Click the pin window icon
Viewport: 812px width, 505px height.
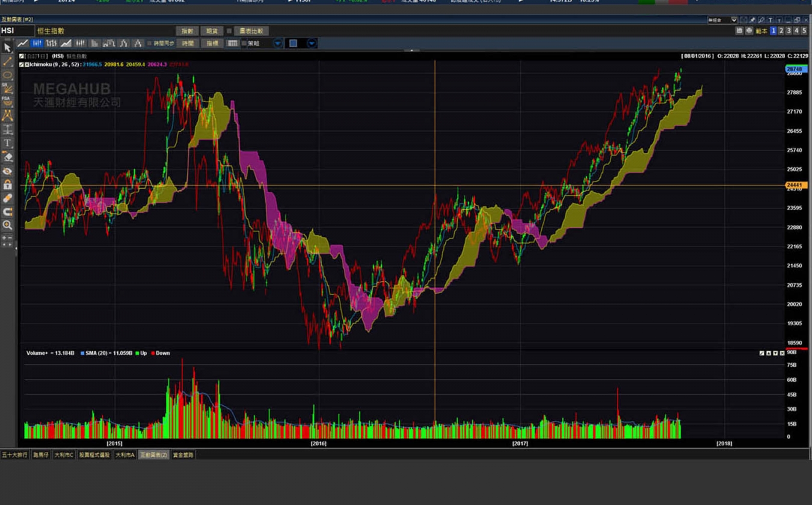(752, 20)
